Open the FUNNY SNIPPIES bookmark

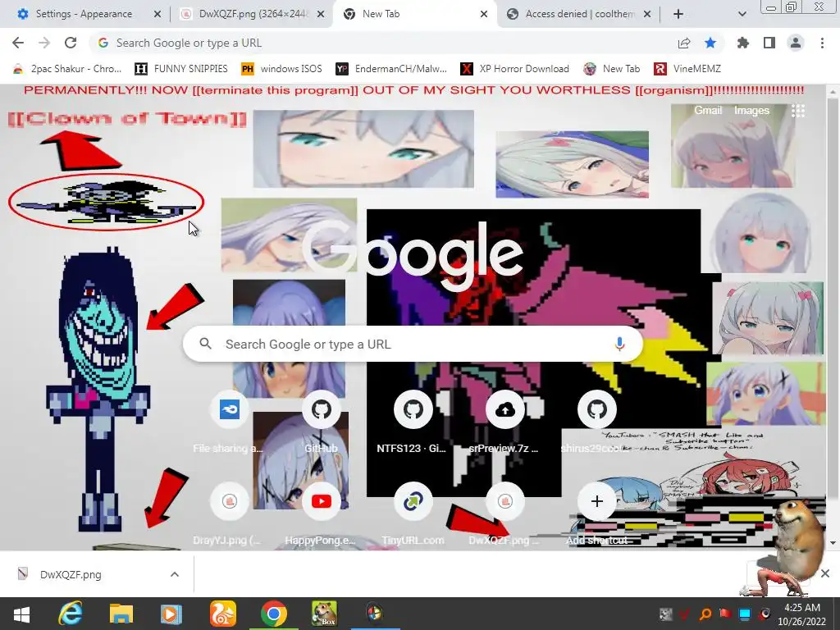[181, 69]
